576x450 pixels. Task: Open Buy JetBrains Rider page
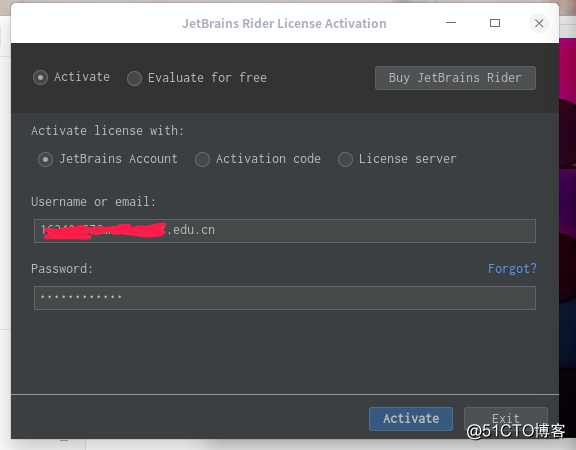tap(455, 78)
